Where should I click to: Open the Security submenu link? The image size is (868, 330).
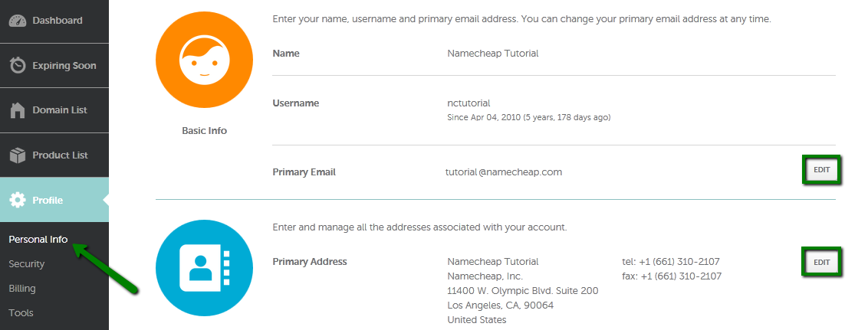click(27, 264)
